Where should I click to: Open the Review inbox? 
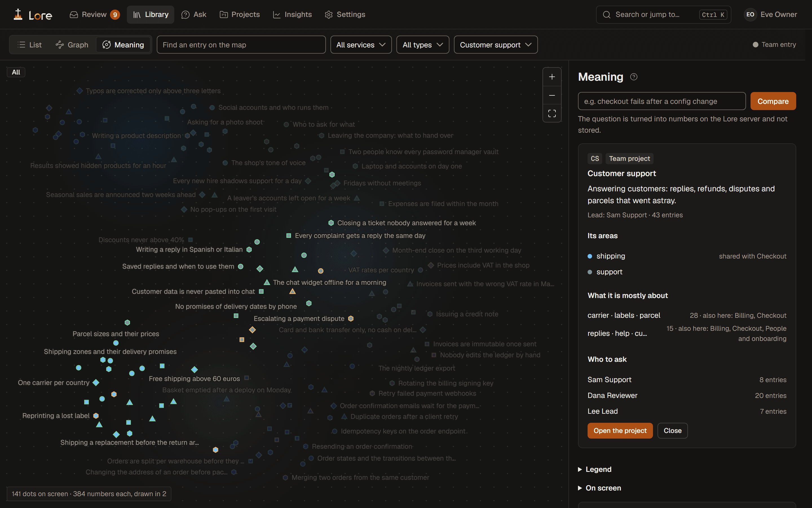pyautogui.click(x=95, y=14)
